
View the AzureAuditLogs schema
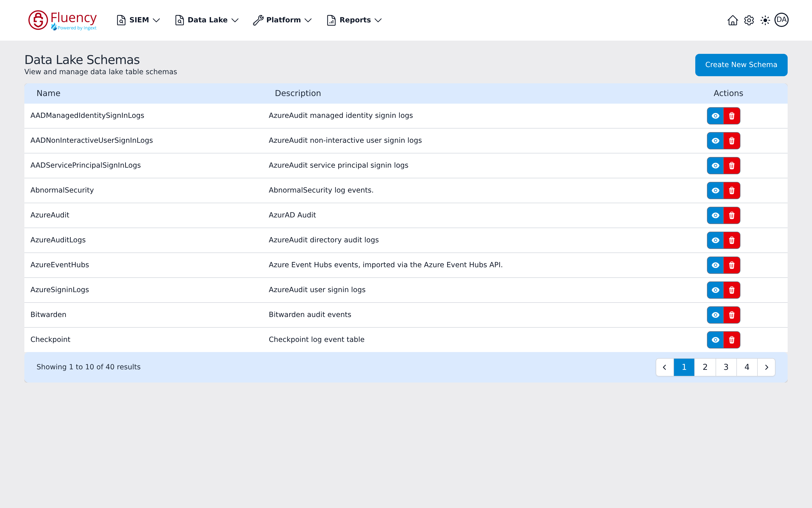point(715,240)
